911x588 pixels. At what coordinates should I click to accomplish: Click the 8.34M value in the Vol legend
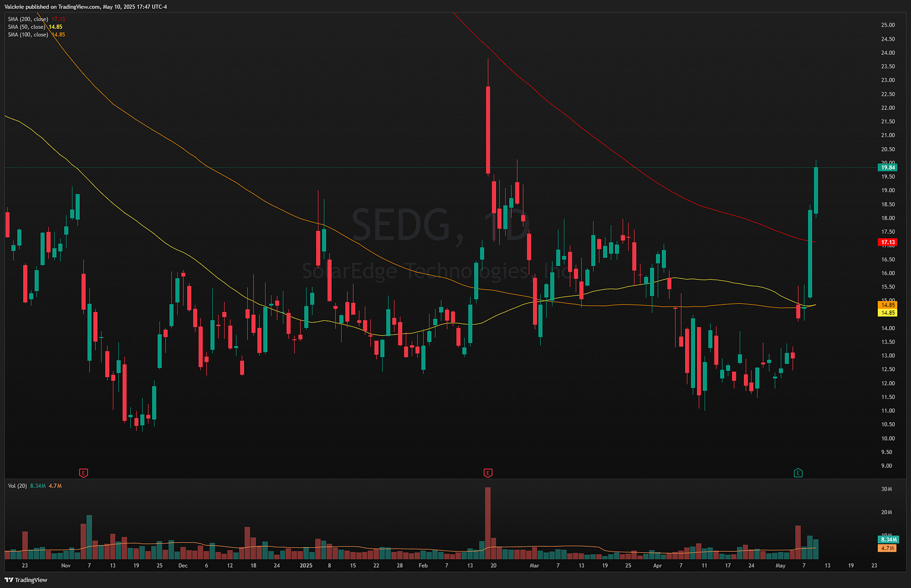tap(38, 486)
